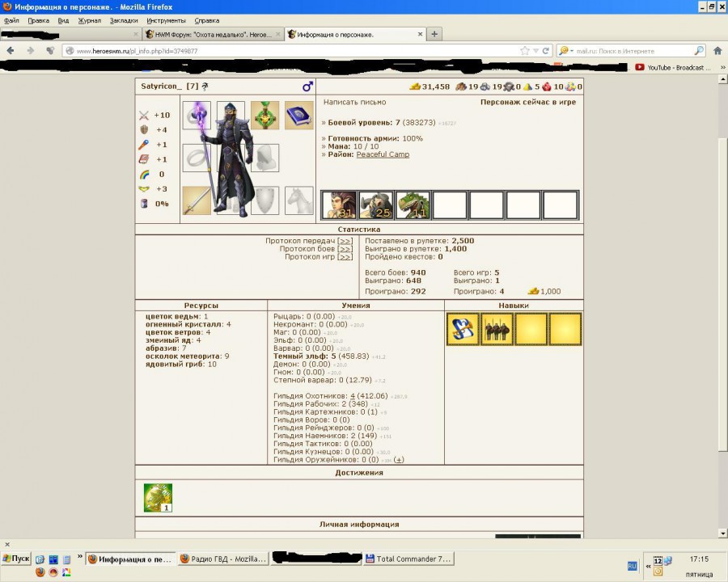The image size is (728, 582).
Task: Click the taskbar clock showing 17:15
Action: tap(699, 559)
